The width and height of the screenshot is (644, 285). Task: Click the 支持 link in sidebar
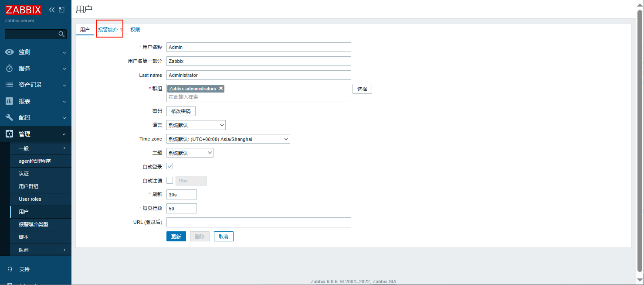tap(24, 270)
